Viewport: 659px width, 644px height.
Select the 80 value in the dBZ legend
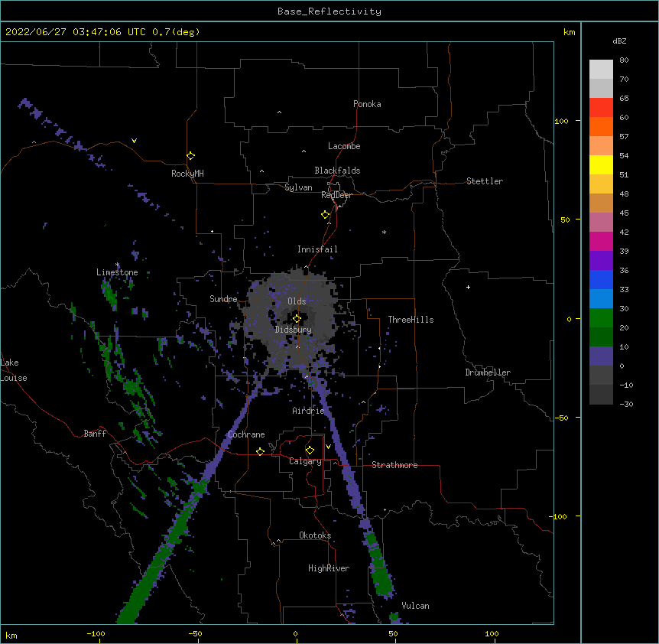pos(624,60)
